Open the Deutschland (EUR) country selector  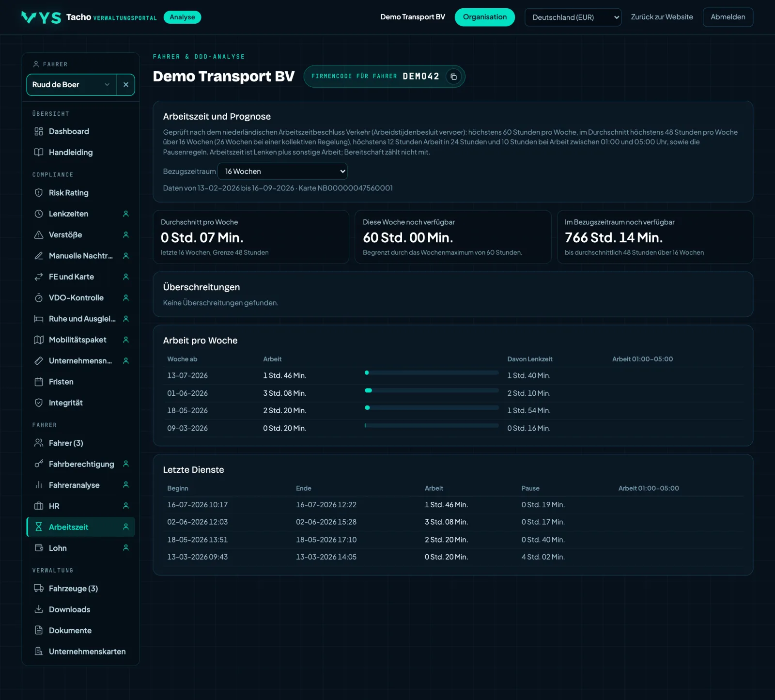coord(573,17)
